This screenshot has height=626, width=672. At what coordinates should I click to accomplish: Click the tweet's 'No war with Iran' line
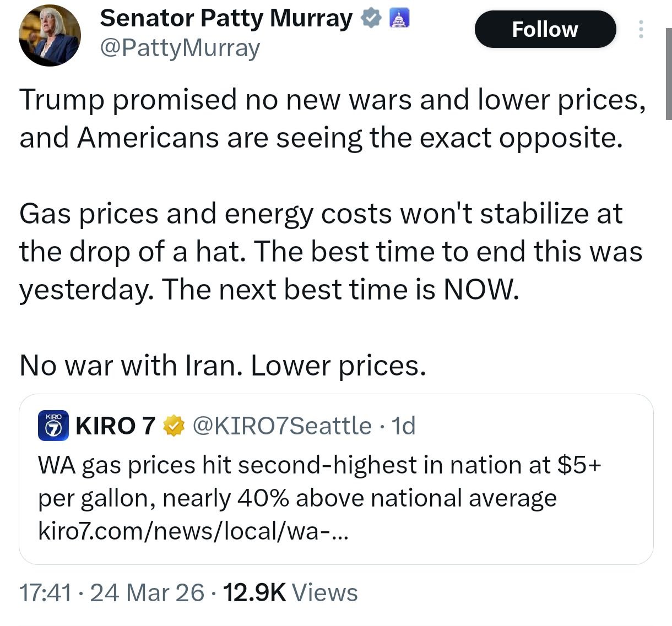(x=223, y=365)
